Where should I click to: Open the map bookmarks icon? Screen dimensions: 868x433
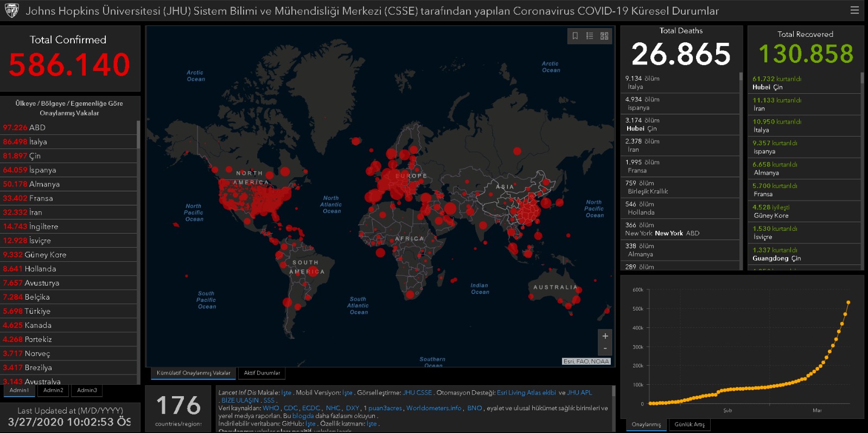[575, 36]
